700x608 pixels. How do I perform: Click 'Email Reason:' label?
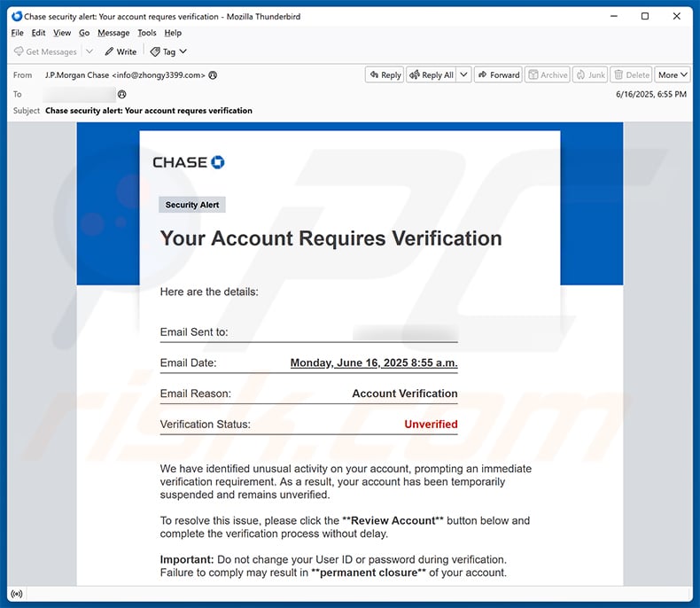pyautogui.click(x=196, y=394)
